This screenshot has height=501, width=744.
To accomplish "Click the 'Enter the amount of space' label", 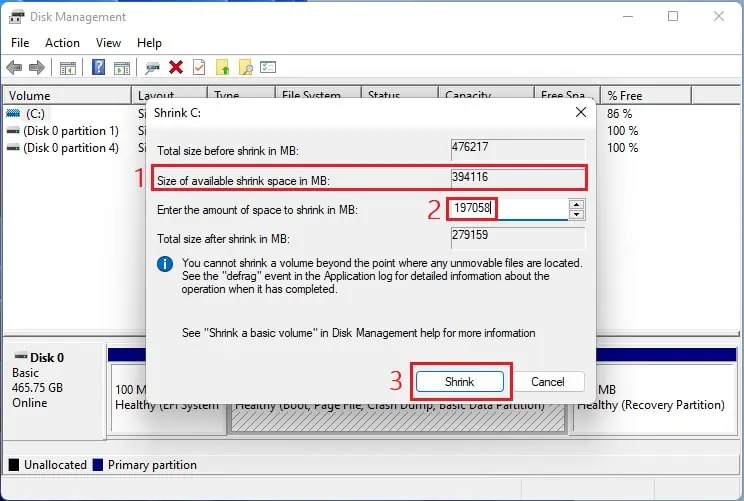I will (257, 210).
